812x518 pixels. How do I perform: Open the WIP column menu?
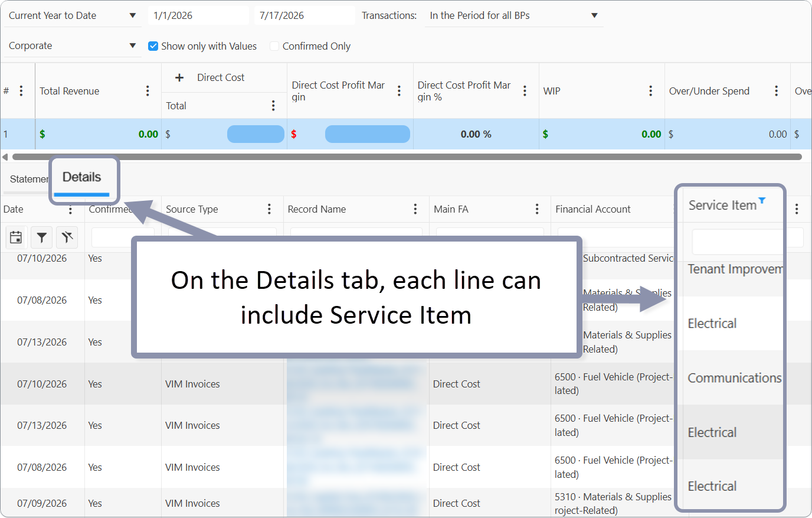pos(650,90)
